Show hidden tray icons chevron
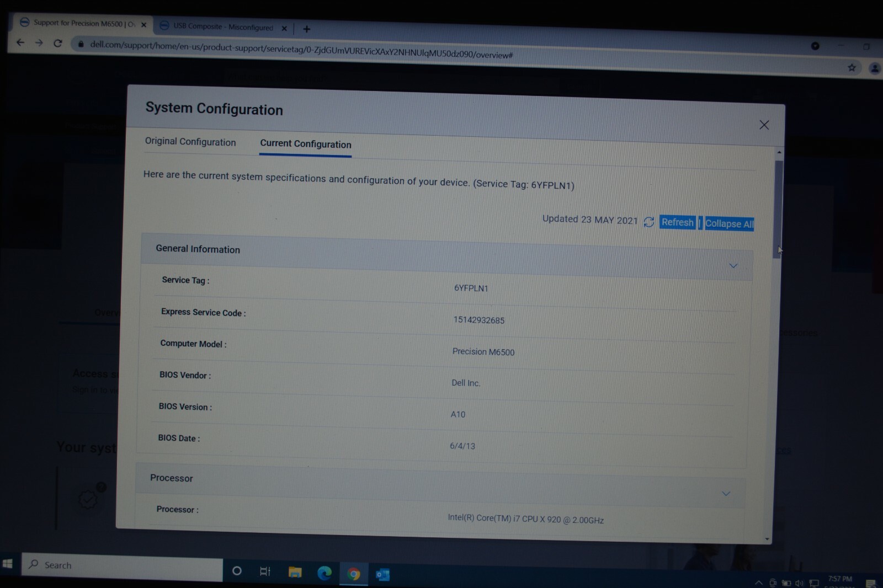 click(x=759, y=582)
